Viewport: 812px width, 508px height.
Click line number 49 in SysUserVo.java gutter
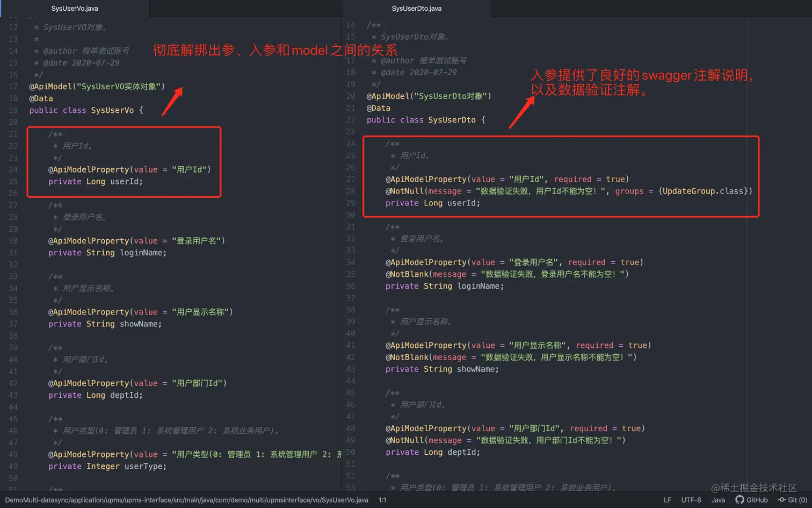point(13,467)
